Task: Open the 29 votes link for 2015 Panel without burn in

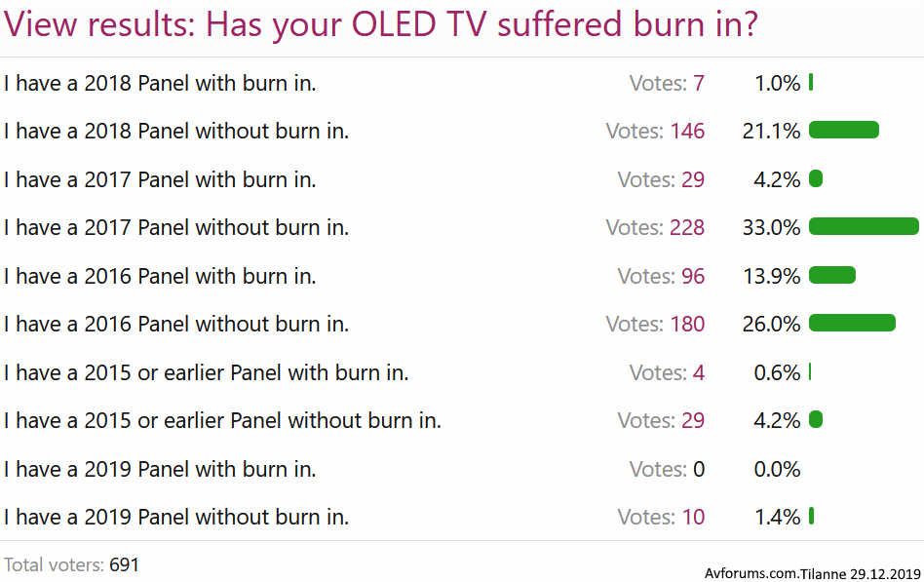Action: 692,421
